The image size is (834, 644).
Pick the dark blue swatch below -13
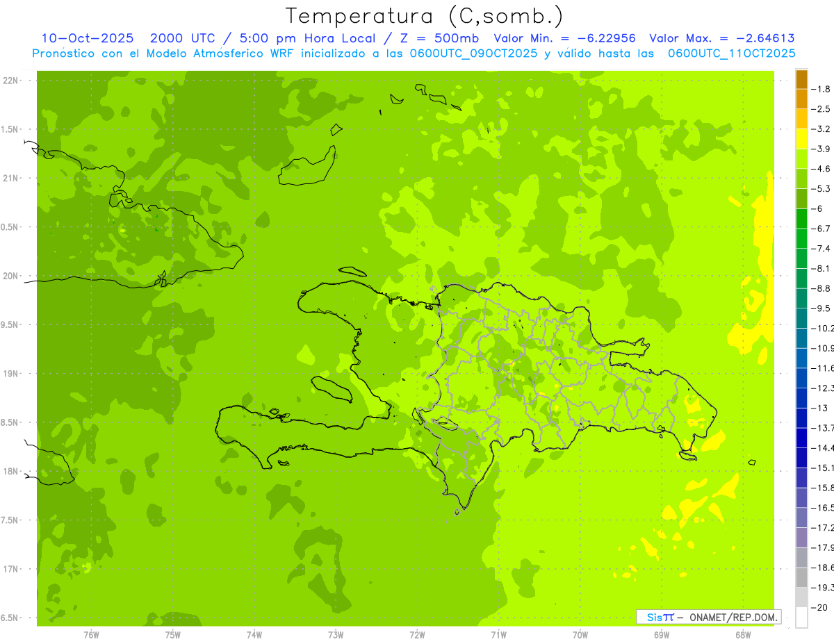click(801, 418)
